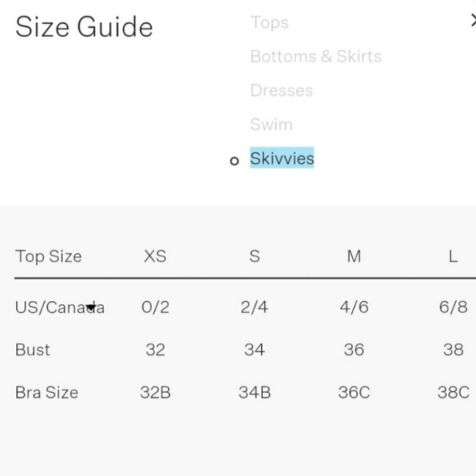Click the Bust row label
The width and height of the screenshot is (476, 476).
pyautogui.click(x=32, y=350)
